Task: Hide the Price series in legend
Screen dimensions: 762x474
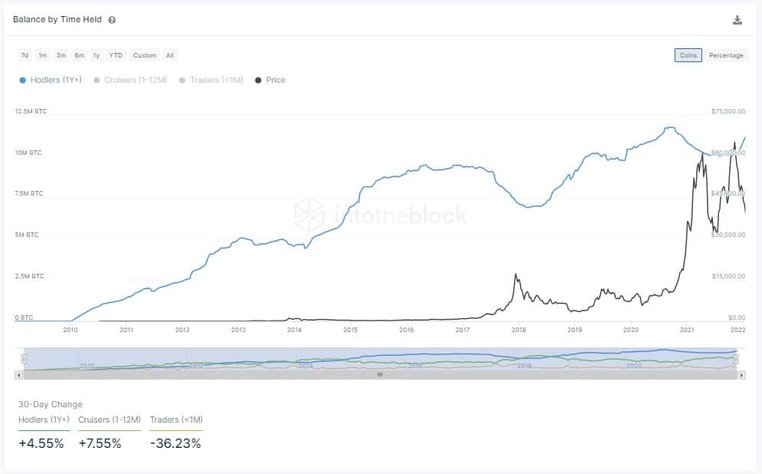Action: [x=271, y=80]
